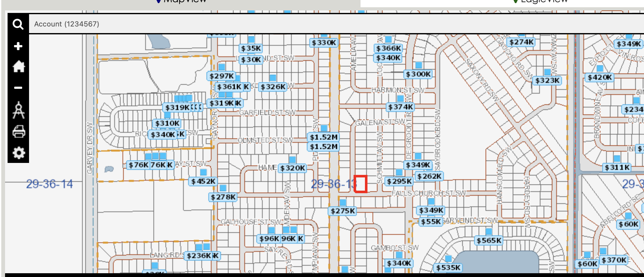This screenshot has height=277, width=644.
Task: Switch to the Map View tab
Action: point(182,1)
